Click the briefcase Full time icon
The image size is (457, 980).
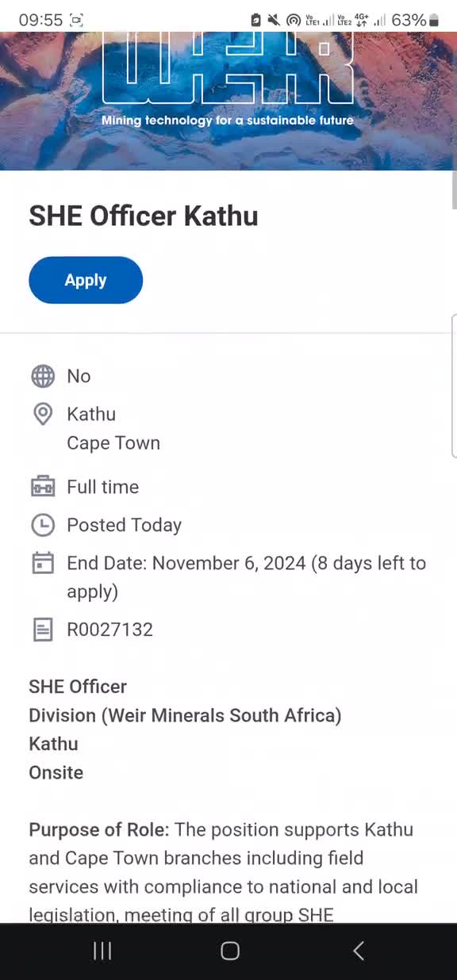[43, 487]
